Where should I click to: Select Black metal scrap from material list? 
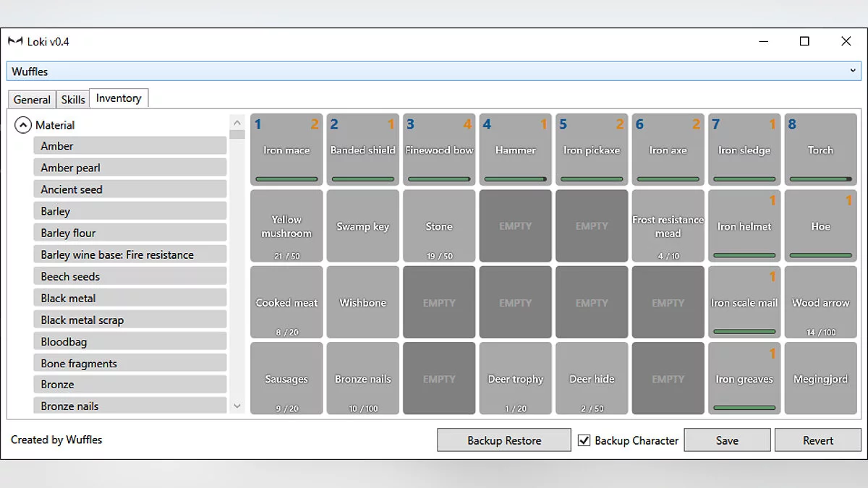[129, 320]
